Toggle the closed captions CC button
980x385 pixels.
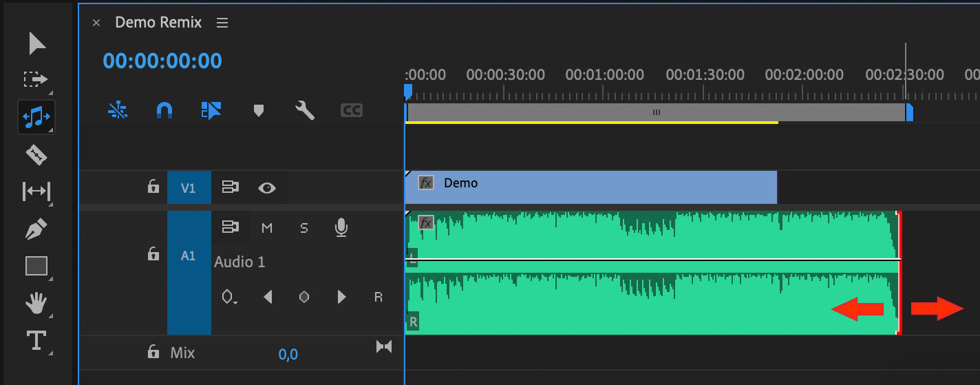(352, 110)
